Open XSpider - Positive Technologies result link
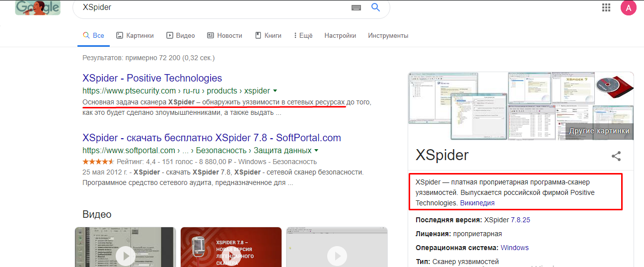This screenshot has width=644, height=267. pos(152,78)
